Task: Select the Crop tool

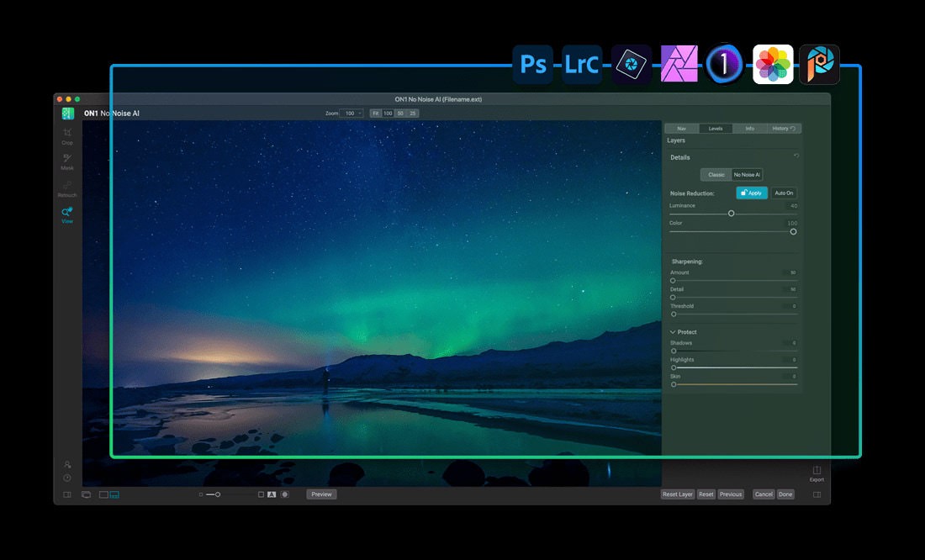Action: pyautogui.click(x=67, y=136)
